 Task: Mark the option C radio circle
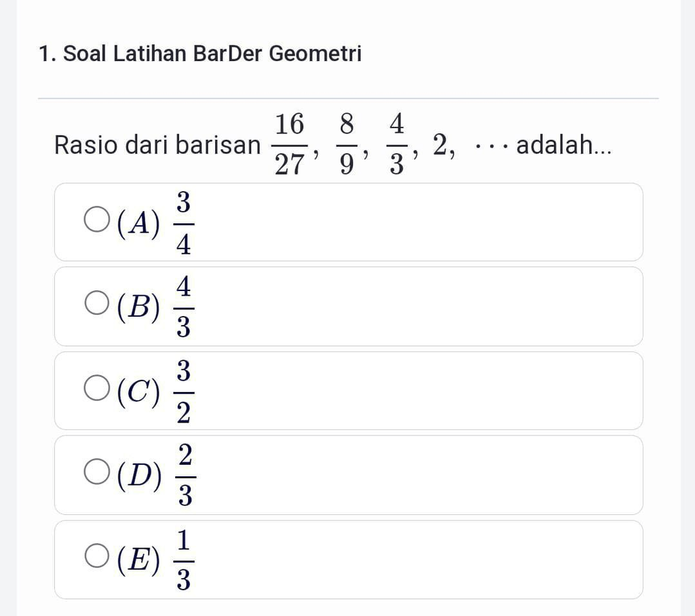click(96, 389)
